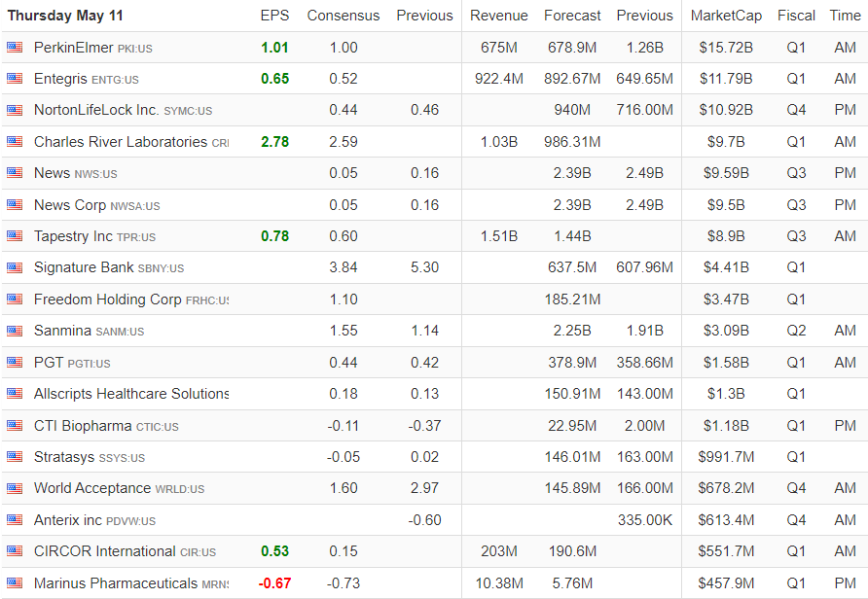
Task: Open the World Acceptance link
Action: [119, 488]
